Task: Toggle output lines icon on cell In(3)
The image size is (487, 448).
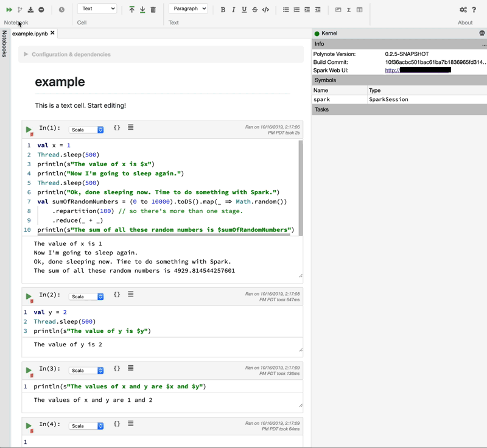Action: click(131, 368)
